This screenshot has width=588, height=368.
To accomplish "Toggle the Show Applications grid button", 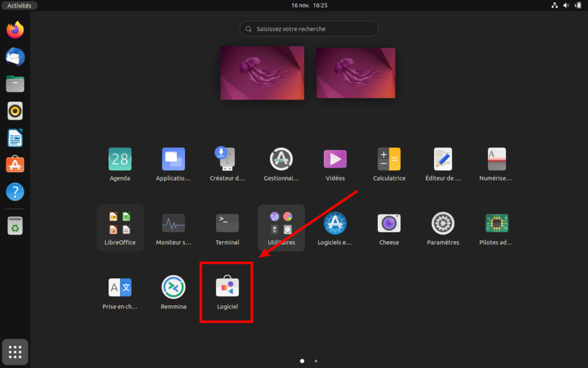I will 16,352.
